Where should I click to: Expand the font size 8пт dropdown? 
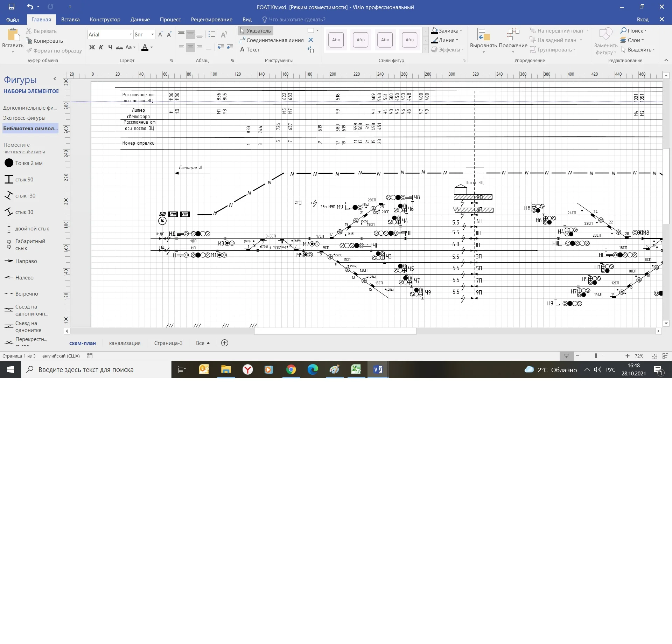tap(153, 34)
